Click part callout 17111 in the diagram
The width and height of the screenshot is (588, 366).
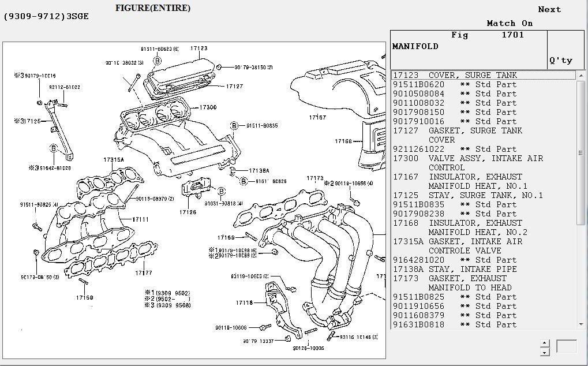(140, 219)
